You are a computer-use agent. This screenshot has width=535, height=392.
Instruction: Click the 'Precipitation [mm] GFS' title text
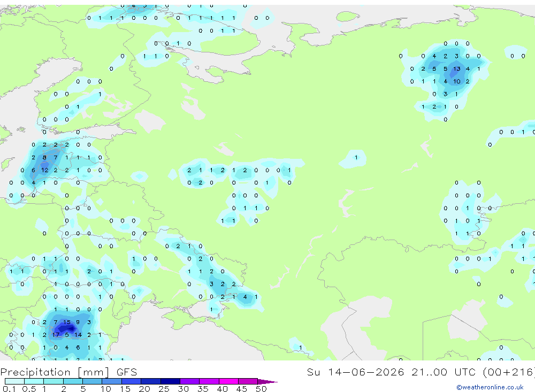pyautogui.click(x=68, y=372)
